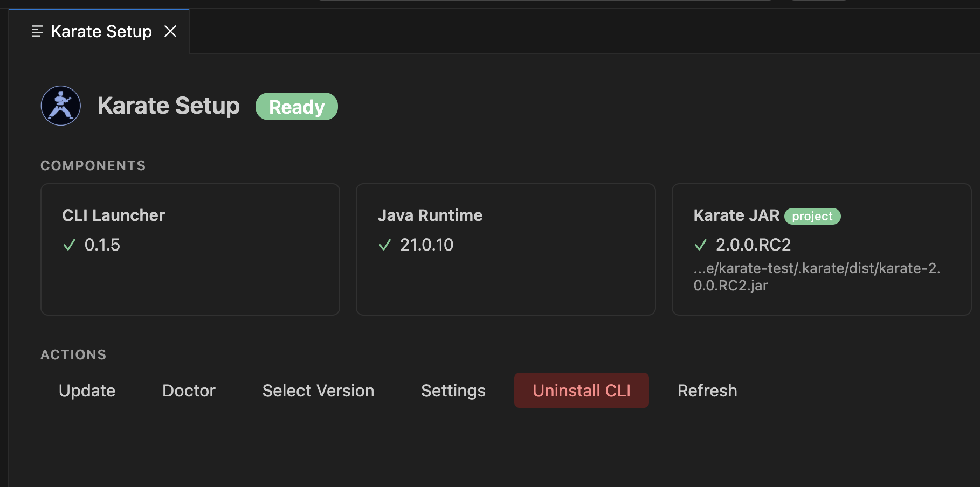Click the ACTIONS section heading
Image resolution: width=980 pixels, height=487 pixels.
(73, 355)
